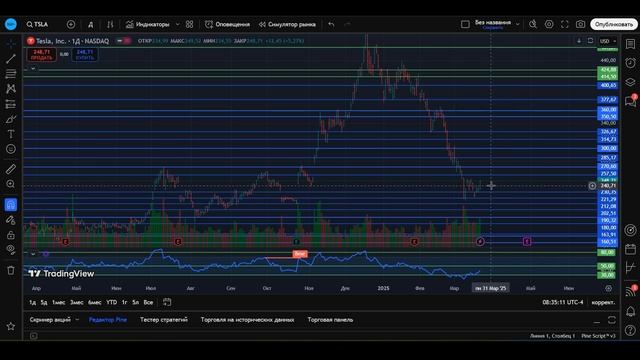Open the watchlist panel icon
This screenshot has height=360, width=640.
(x=630, y=44)
